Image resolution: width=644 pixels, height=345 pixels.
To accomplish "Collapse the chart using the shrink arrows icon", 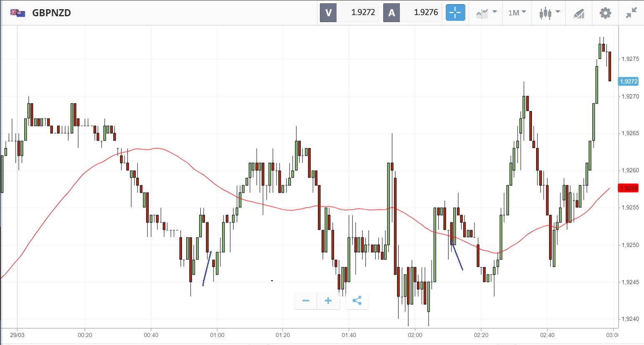I will [x=632, y=13].
